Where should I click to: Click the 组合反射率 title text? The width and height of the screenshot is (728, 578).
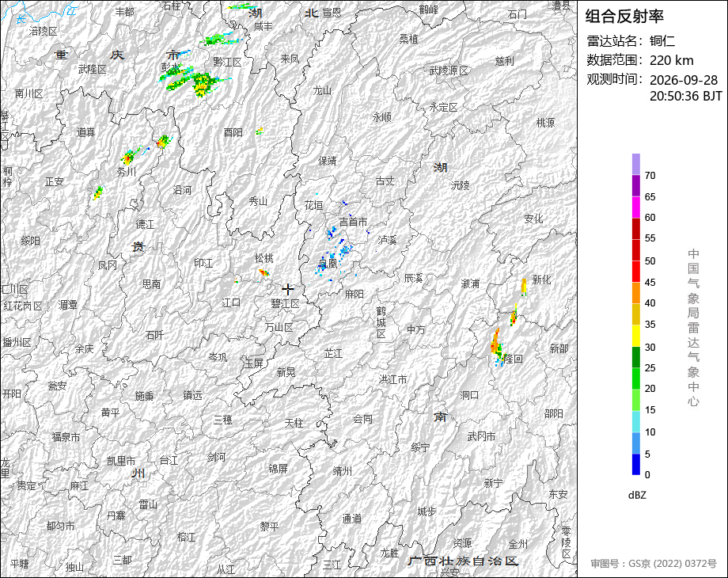coord(624,17)
